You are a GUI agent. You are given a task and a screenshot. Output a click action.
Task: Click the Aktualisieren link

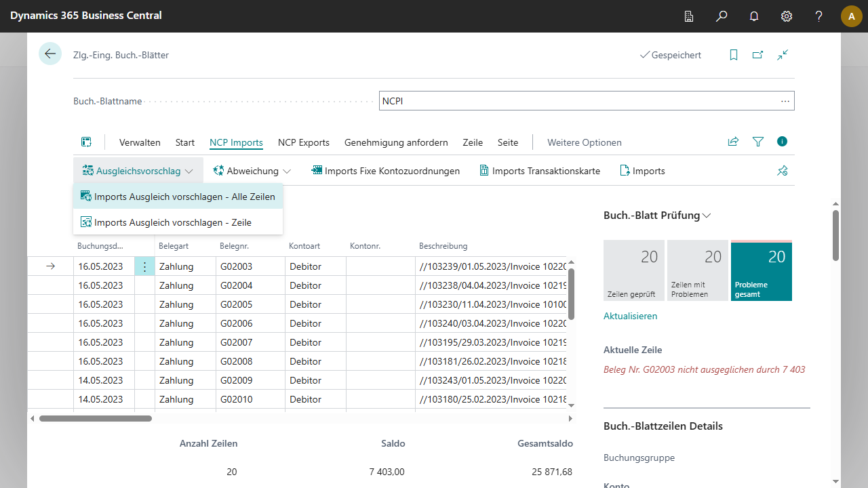tap(630, 316)
